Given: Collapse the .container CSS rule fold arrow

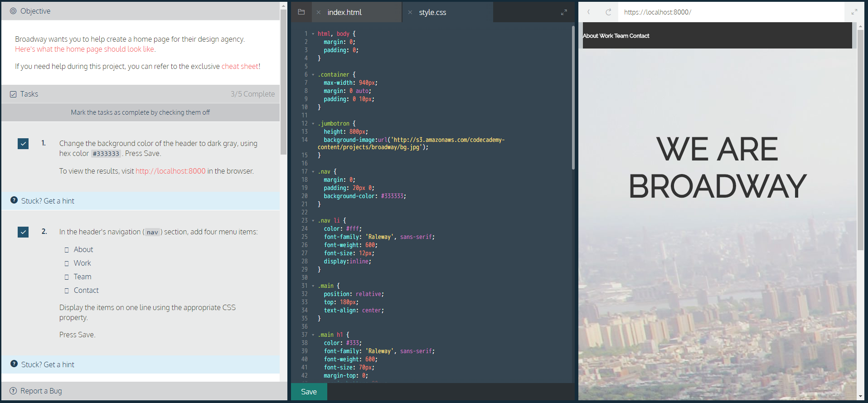Looking at the screenshot, I should pyautogui.click(x=313, y=75).
